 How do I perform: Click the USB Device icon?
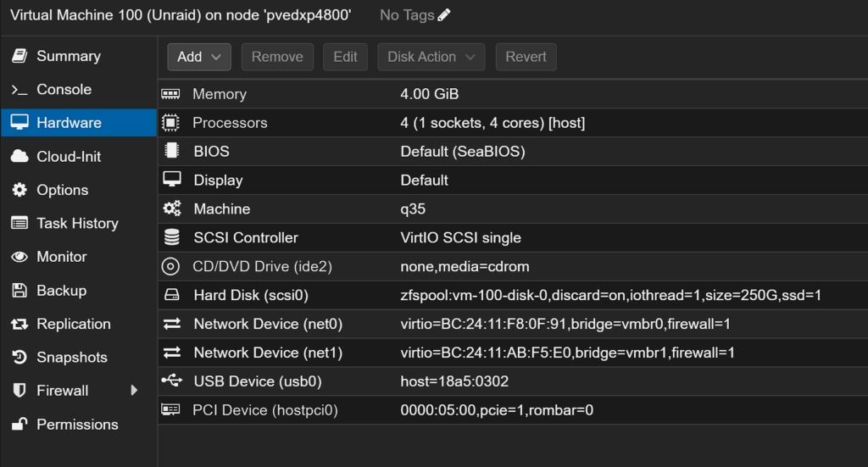tap(171, 381)
